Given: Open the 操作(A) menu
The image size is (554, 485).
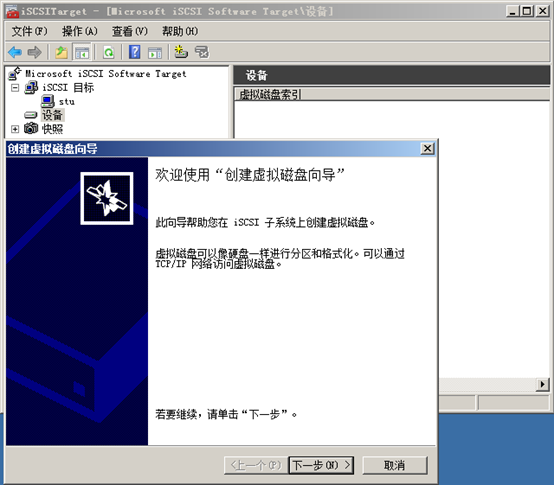Looking at the screenshot, I should point(79,31).
